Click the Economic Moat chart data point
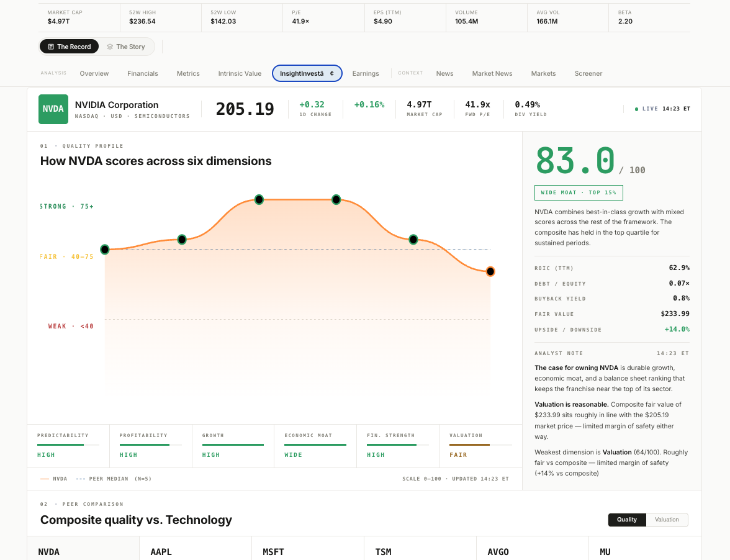Image resolution: width=730 pixels, height=560 pixels. pos(336,200)
